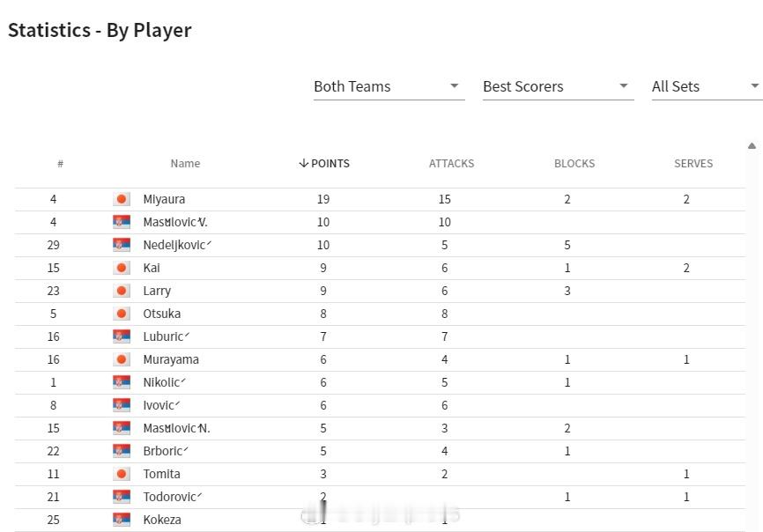
Task: Click the Name column header
Action: point(185,164)
